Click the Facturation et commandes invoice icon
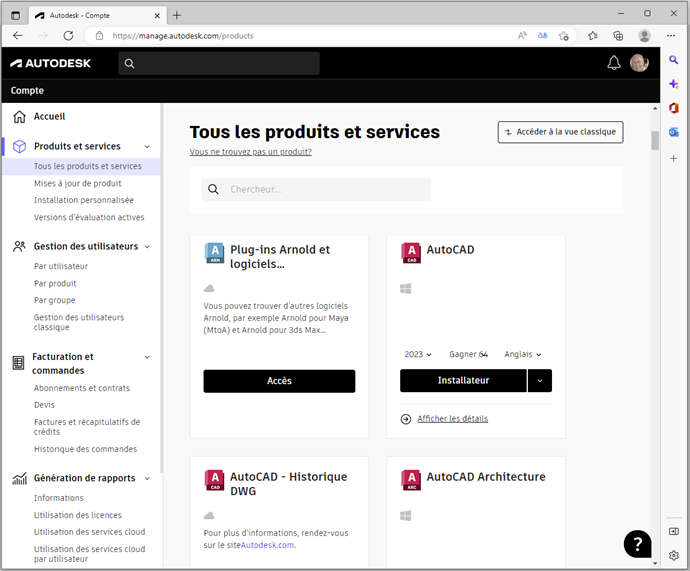 coord(18,363)
